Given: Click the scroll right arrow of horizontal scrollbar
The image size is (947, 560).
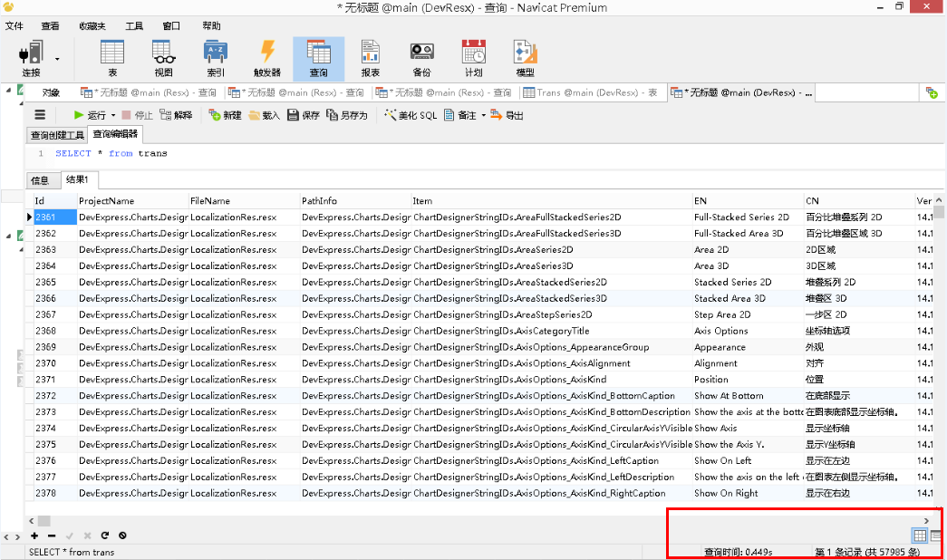Looking at the screenshot, I should coord(926,521).
